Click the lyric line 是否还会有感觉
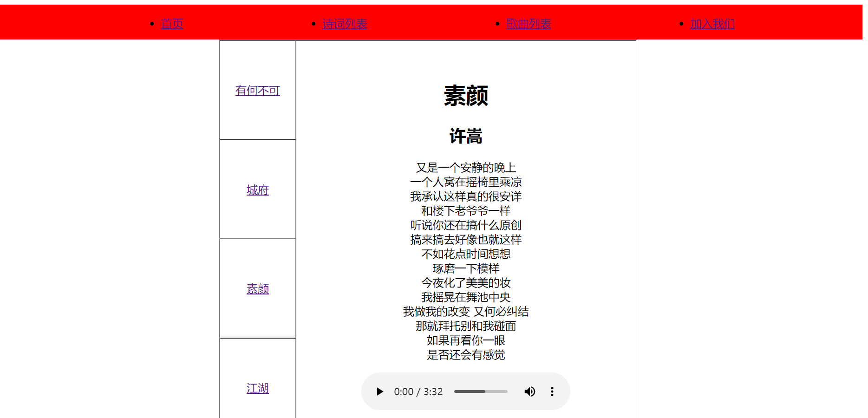Image resolution: width=868 pixels, height=418 pixels. (466, 355)
